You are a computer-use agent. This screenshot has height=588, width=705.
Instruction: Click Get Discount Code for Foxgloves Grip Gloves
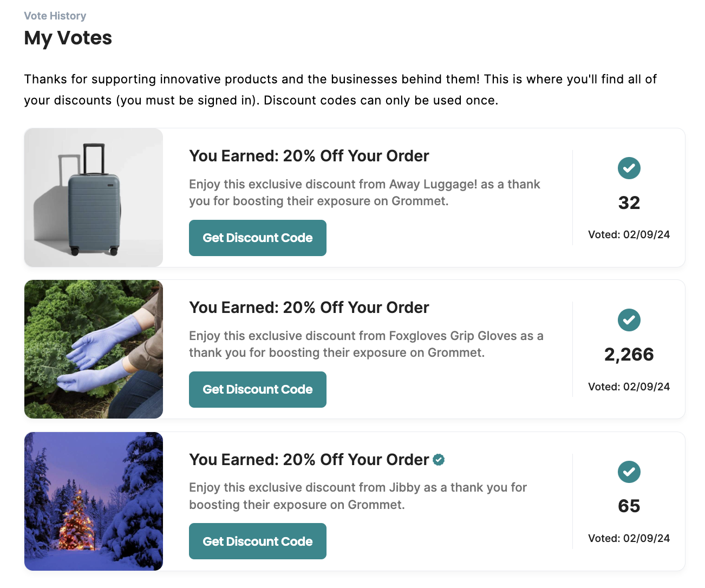tap(257, 389)
